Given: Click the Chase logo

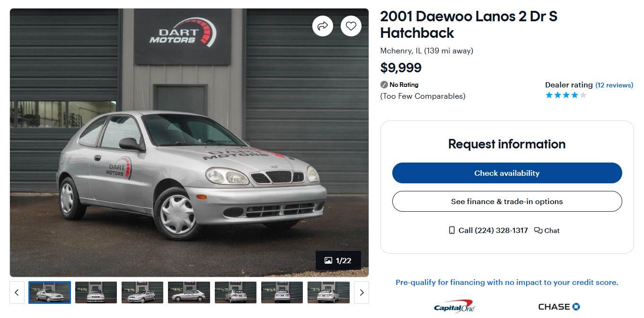Looking at the screenshot, I should pos(559,307).
